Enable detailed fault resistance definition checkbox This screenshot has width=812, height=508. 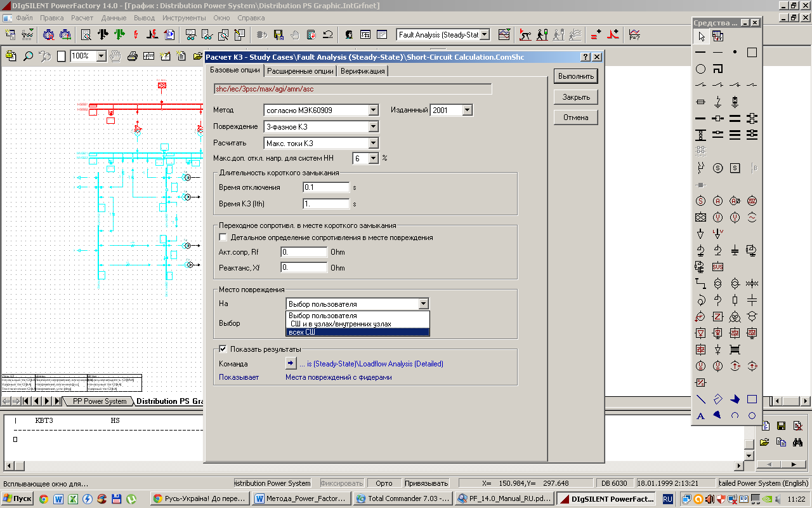pos(223,237)
